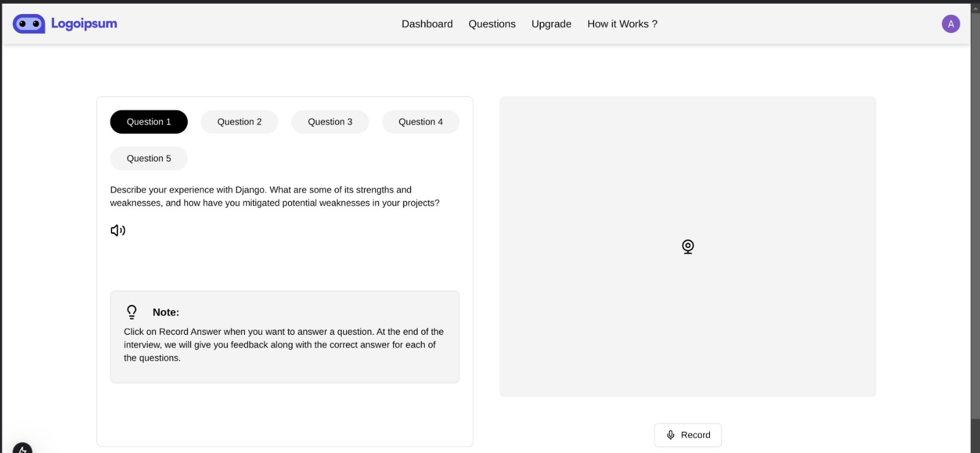Switch to Question 2
980x453 pixels.
tap(239, 122)
